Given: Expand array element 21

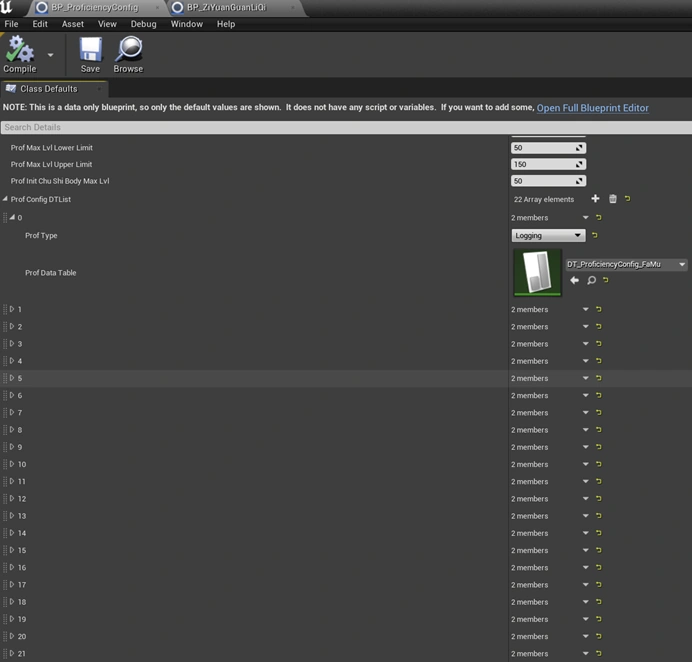Looking at the screenshot, I should pos(12,653).
